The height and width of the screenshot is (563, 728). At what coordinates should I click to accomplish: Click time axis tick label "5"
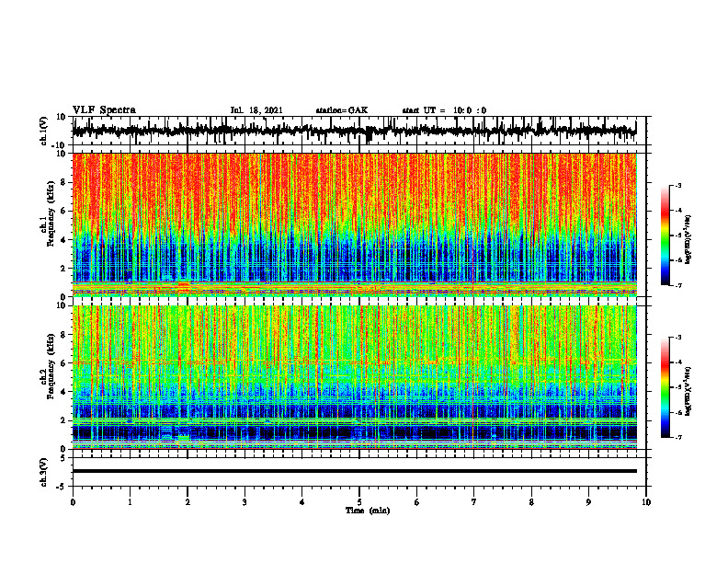click(x=359, y=502)
